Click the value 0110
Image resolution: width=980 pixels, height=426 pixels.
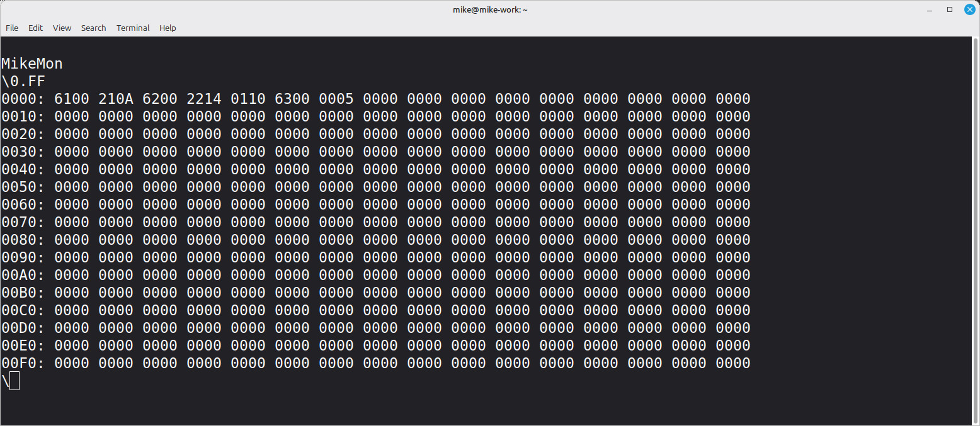pos(248,99)
